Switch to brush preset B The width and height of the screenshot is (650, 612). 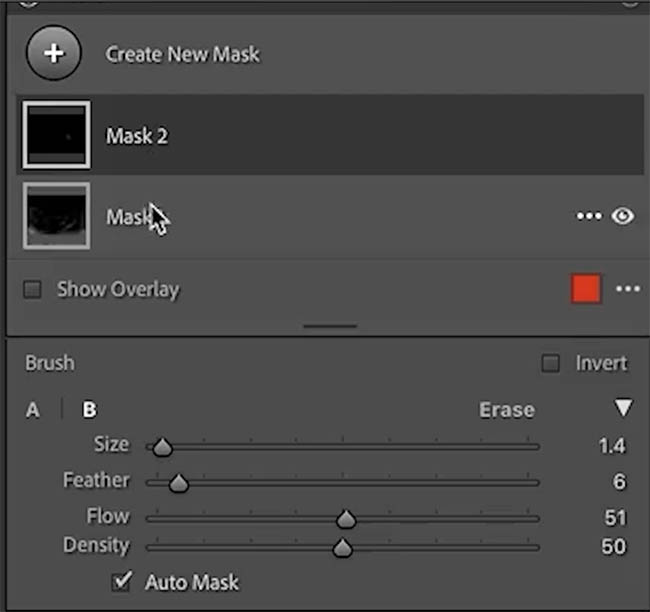(x=90, y=410)
